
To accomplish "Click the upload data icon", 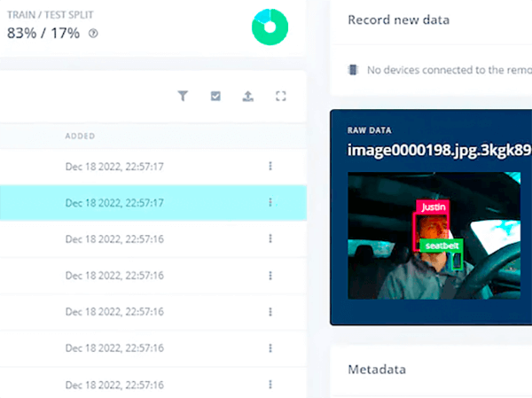I will tap(248, 97).
